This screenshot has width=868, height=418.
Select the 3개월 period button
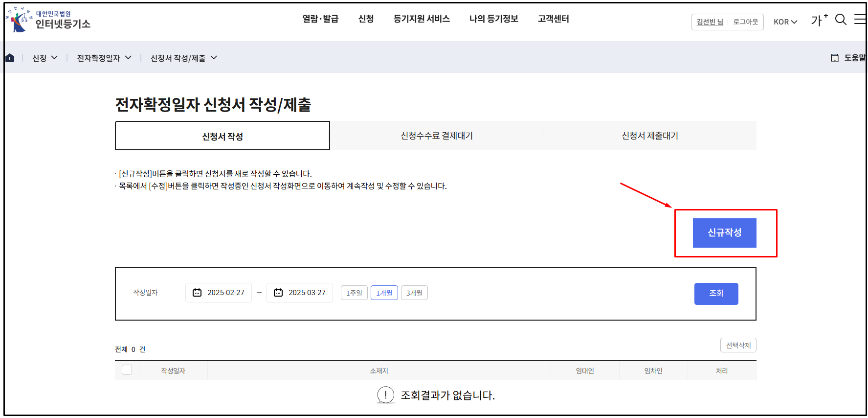pyautogui.click(x=414, y=293)
